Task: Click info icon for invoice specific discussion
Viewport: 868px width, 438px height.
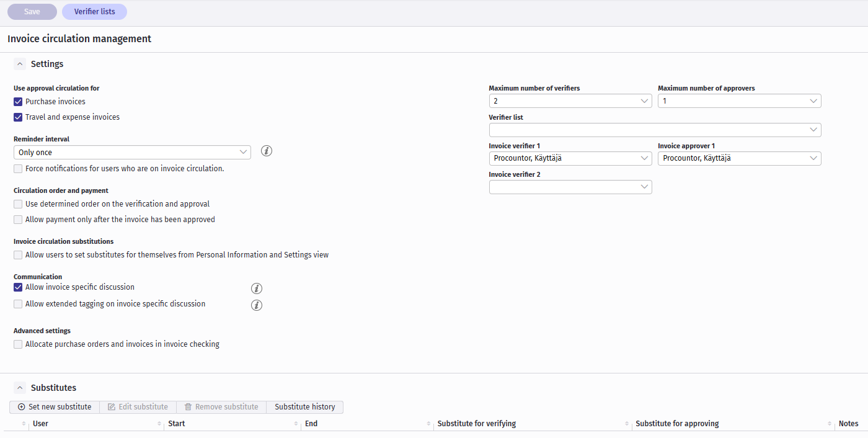Action: coord(257,288)
